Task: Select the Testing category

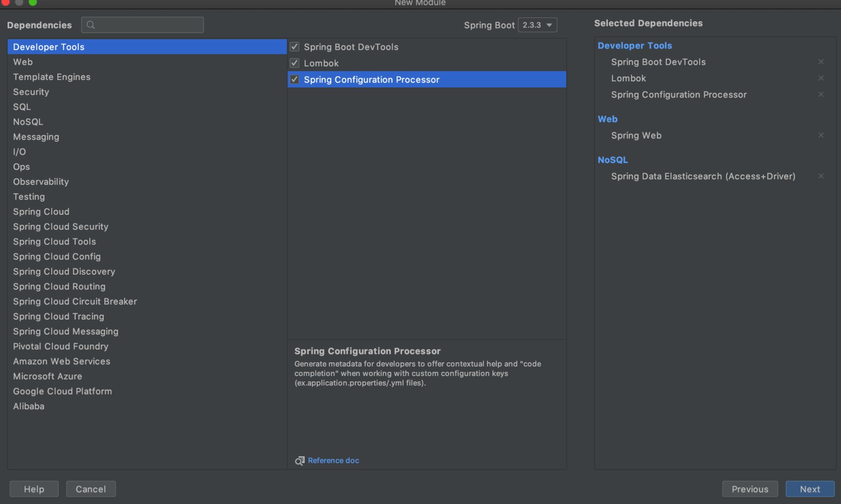Action: [x=147, y=197]
